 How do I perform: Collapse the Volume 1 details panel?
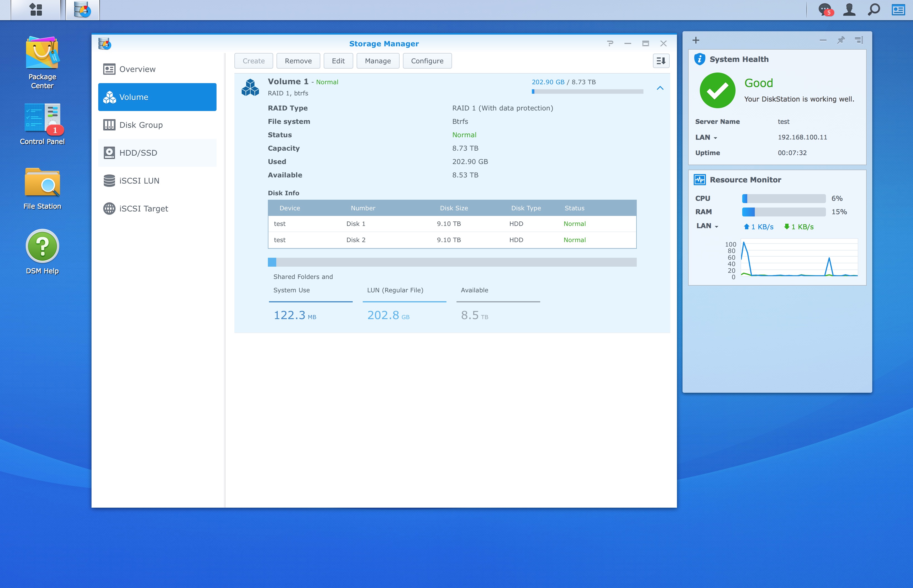[x=660, y=88]
